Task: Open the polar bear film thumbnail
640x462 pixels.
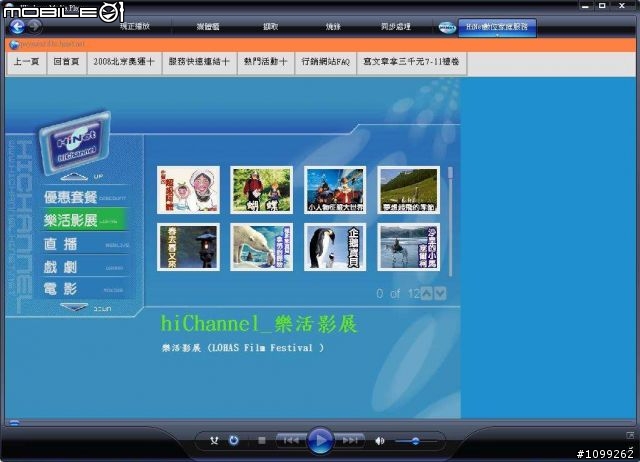Action: click(262, 247)
